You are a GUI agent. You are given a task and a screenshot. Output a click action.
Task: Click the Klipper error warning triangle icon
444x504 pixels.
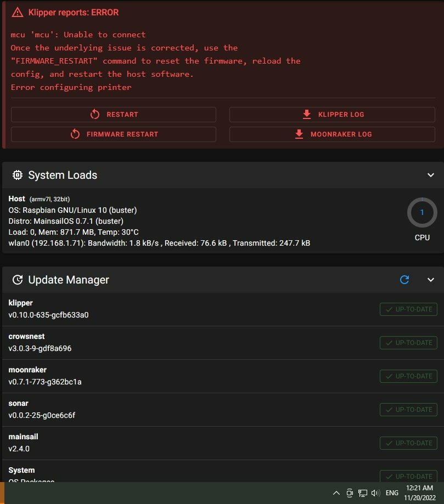tap(18, 13)
